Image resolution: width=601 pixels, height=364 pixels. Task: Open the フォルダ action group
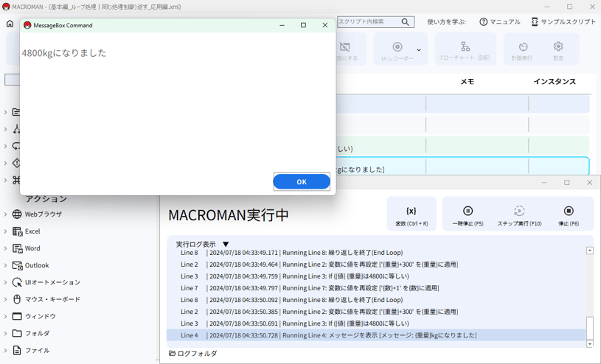37,333
